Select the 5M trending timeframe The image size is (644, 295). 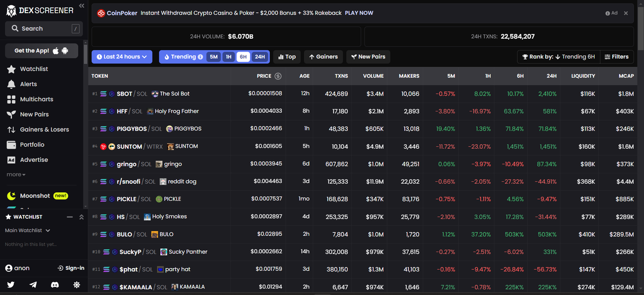[x=214, y=56]
